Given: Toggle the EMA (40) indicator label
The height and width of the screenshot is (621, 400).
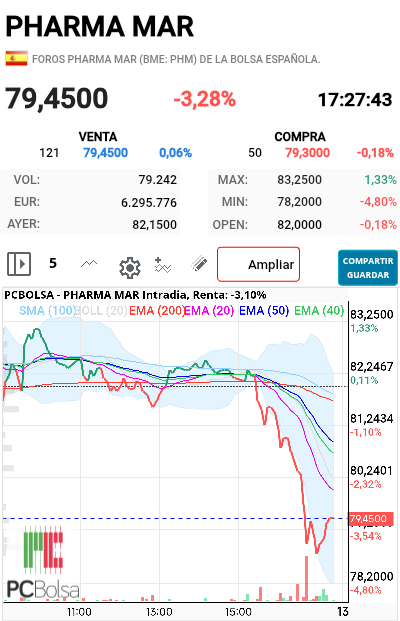Looking at the screenshot, I should [319, 310].
